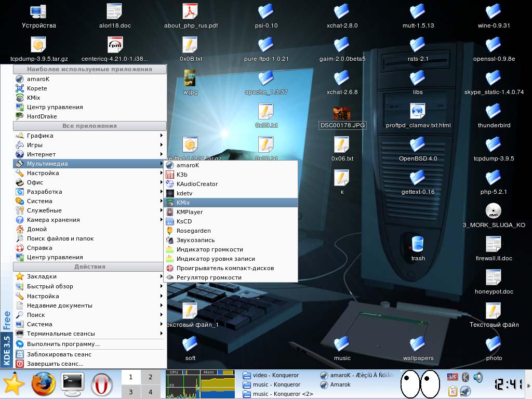Open the 3_MORK_SLUGA_KO DVD icon
The height and width of the screenshot is (399, 532).
click(494, 216)
